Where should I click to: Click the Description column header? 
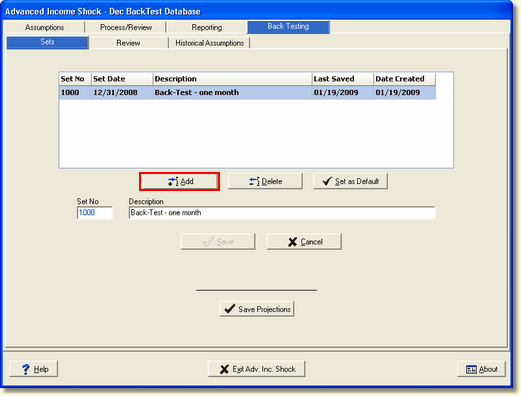click(232, 79)
